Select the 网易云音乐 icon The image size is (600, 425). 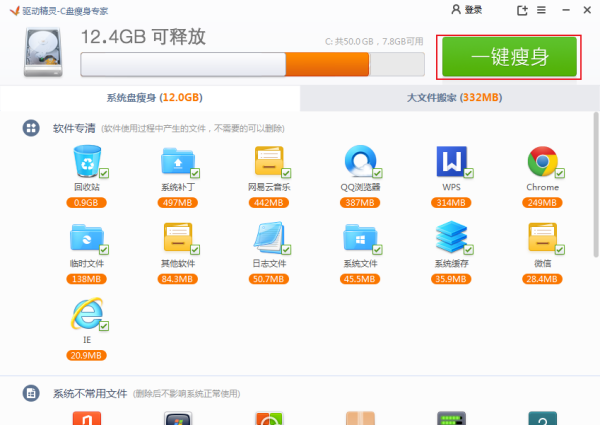coord(269,161)
